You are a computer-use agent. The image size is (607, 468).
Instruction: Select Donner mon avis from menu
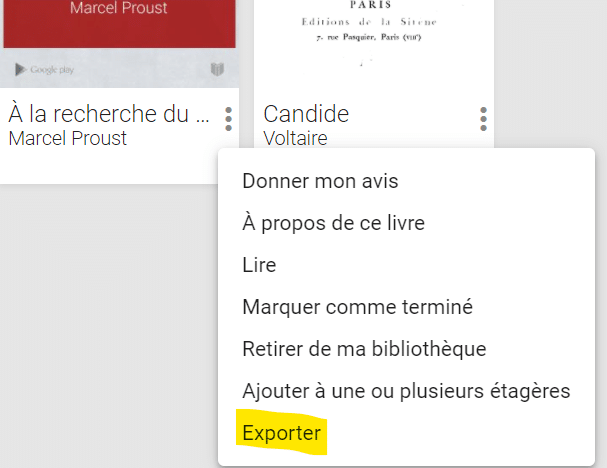pos(320,181)
